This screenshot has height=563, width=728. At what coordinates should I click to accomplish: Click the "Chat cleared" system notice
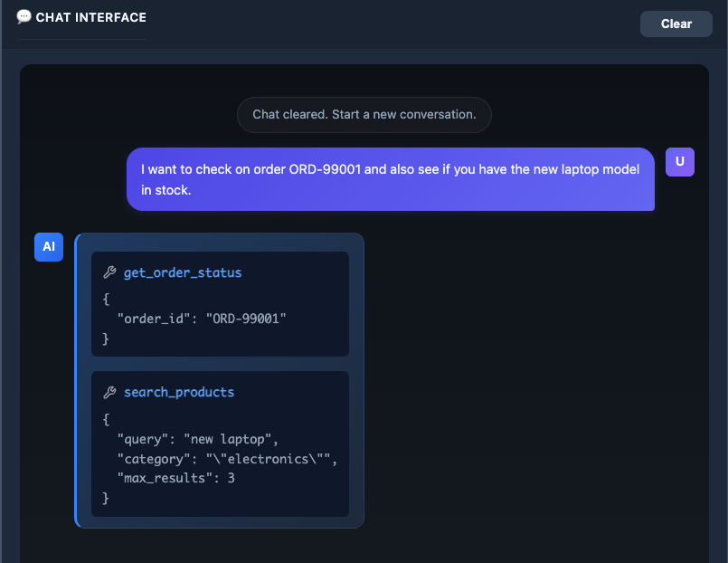[x=364, y=115]
